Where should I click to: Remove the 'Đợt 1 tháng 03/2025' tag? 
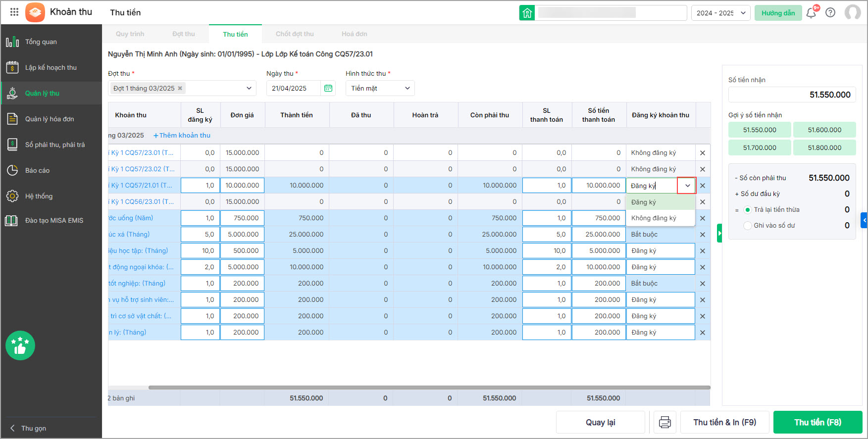pyautogui.click(x=180, y=88)
